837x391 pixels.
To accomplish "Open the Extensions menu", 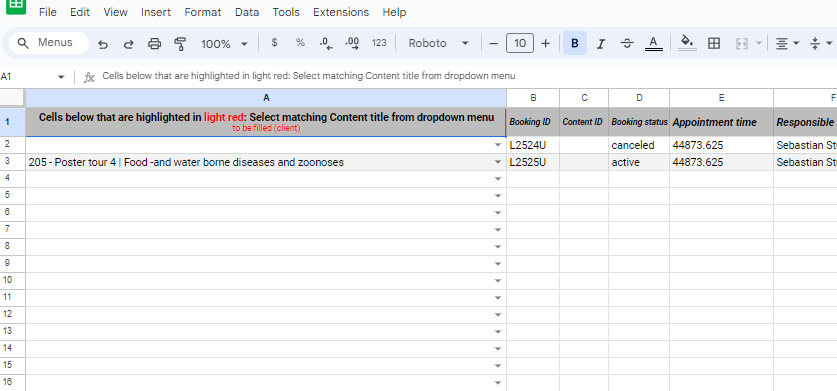I will click(x=341, y=12).
